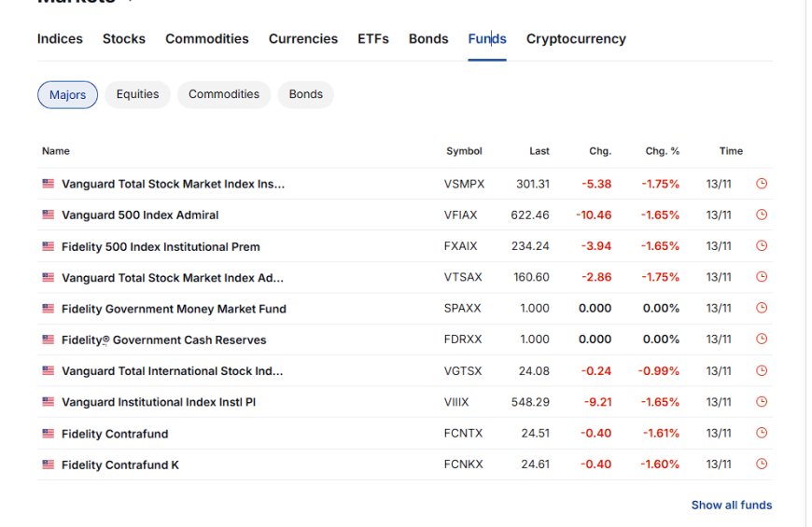Click the VTSAX symbol
Viewport: 812px width, 527px height.
click(x=462, y=277)
